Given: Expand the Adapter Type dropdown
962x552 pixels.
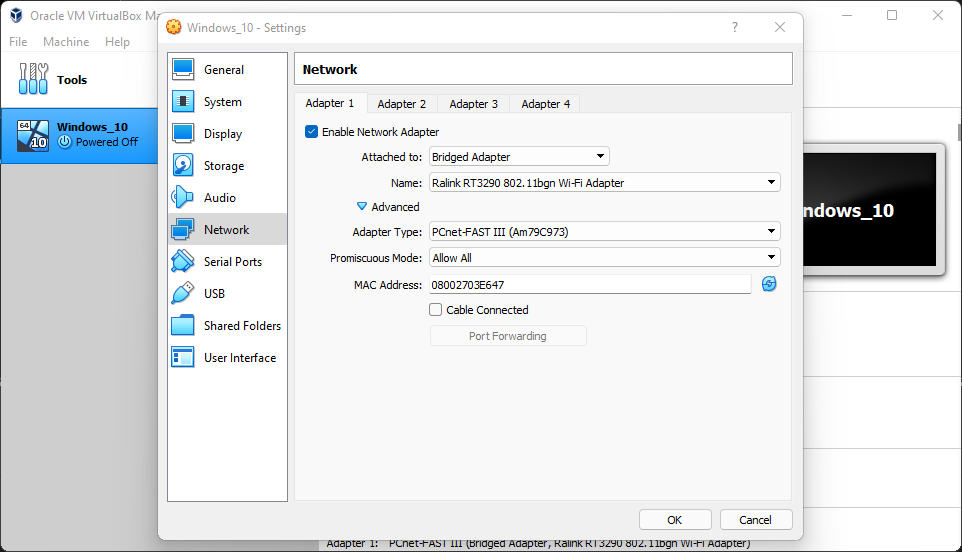Looking at the screenshot, I should (x=604, y=232).
